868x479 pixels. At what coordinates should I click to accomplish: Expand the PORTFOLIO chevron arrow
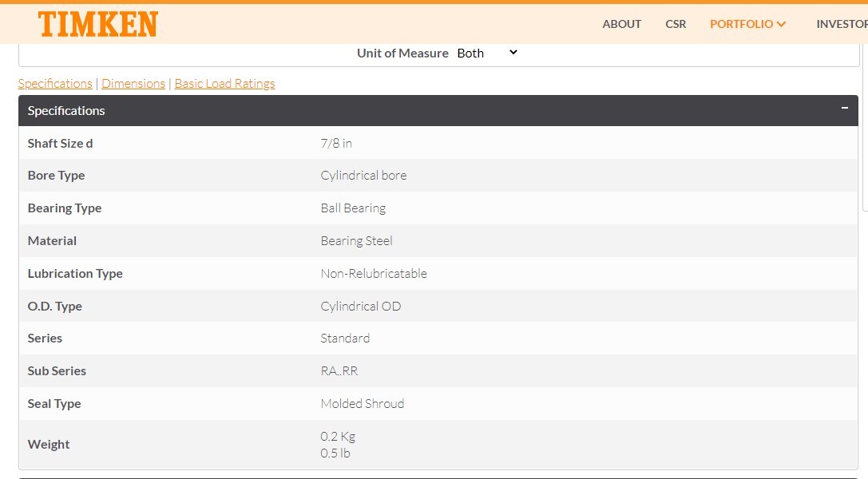tap(781, 24)
